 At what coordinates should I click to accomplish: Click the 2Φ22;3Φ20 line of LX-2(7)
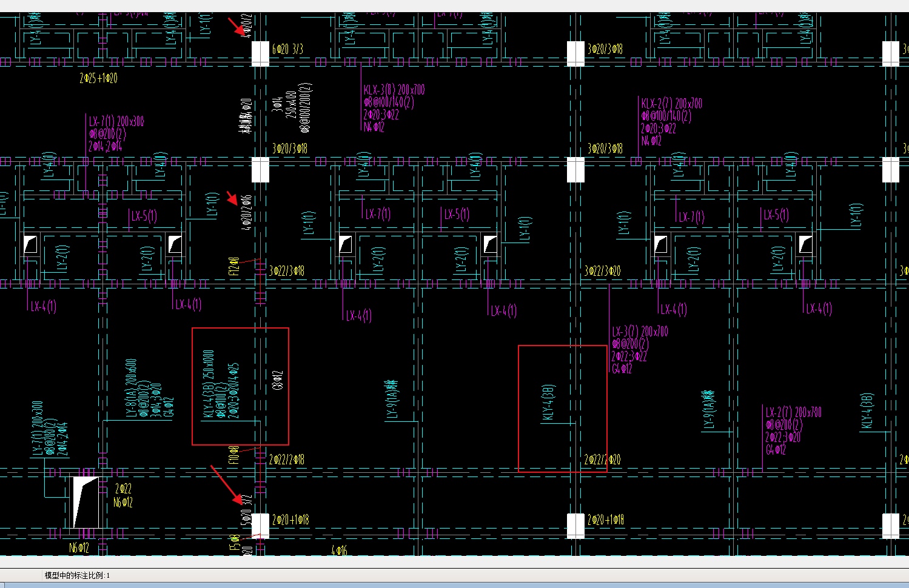point(783,437)
